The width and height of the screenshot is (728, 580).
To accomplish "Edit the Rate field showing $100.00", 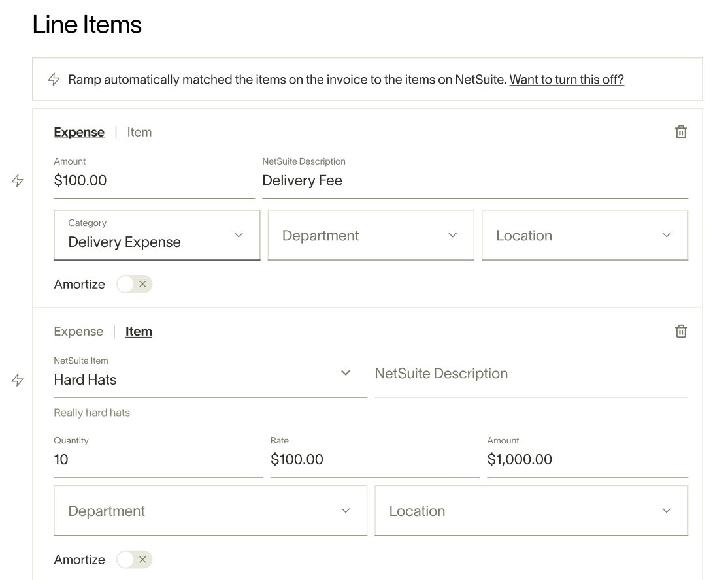I will click(x=374, y=457).
